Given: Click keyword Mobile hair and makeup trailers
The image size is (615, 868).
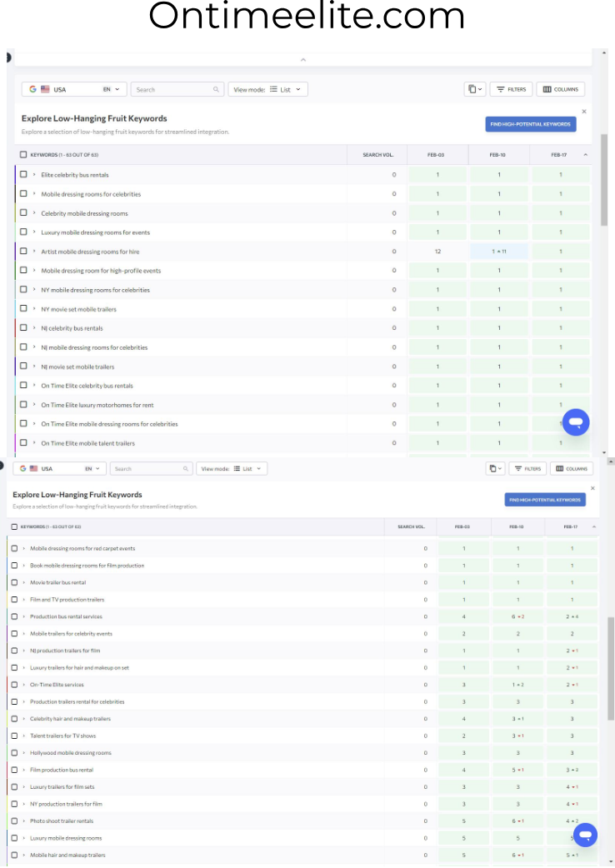Looking at the screenshot, I should [x=67, y=856].
